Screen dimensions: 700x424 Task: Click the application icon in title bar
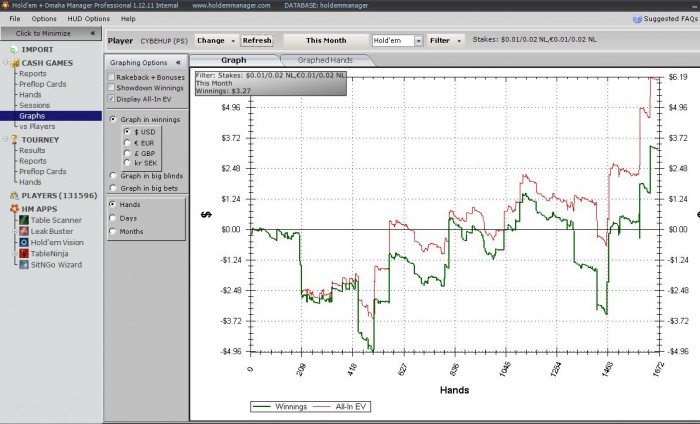pyautogui.click(x=5, y=5)
